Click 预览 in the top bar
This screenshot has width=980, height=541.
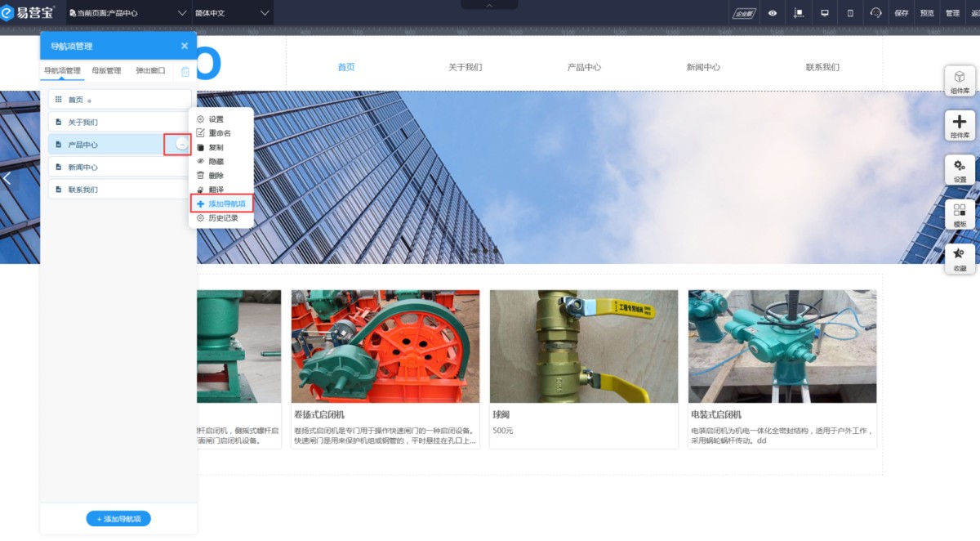[x=927, y=13]
